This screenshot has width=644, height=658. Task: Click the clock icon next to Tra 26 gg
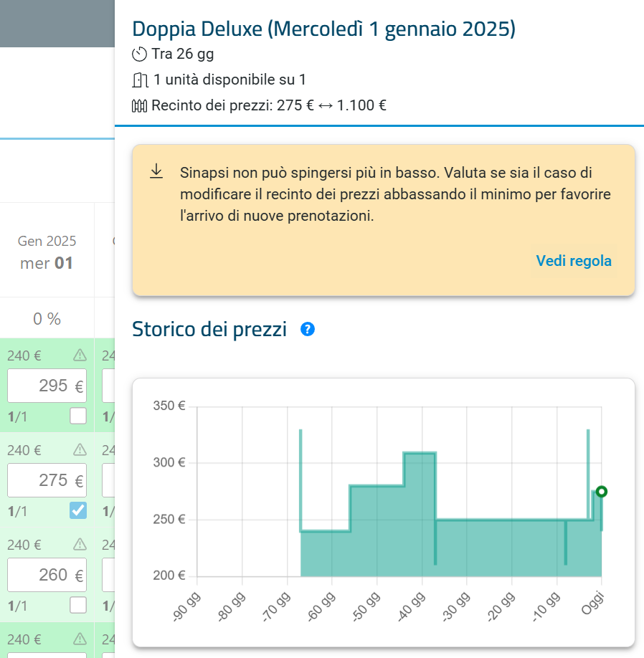coord(139,54)
